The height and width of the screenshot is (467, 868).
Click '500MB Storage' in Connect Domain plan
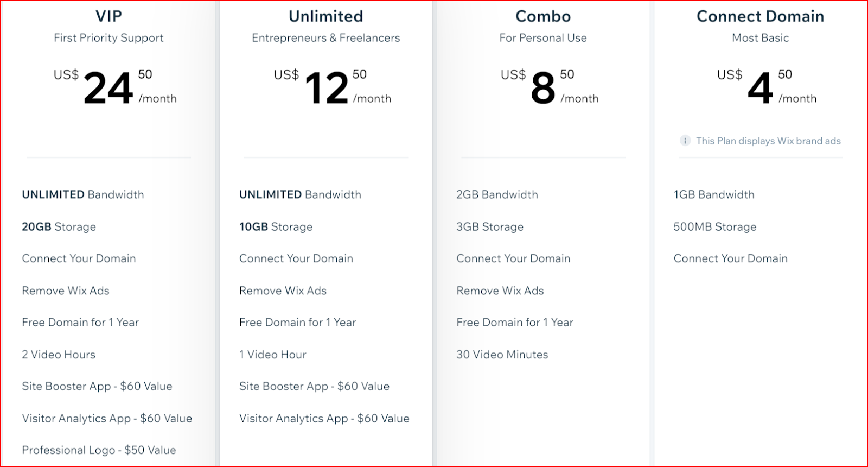(715, 227)
